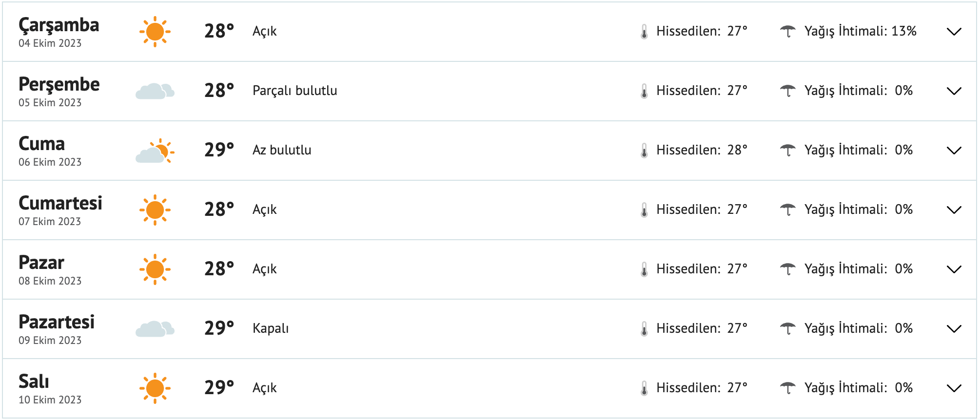Click the Yağış İhtimali 13% text

[x=860, y=31]
